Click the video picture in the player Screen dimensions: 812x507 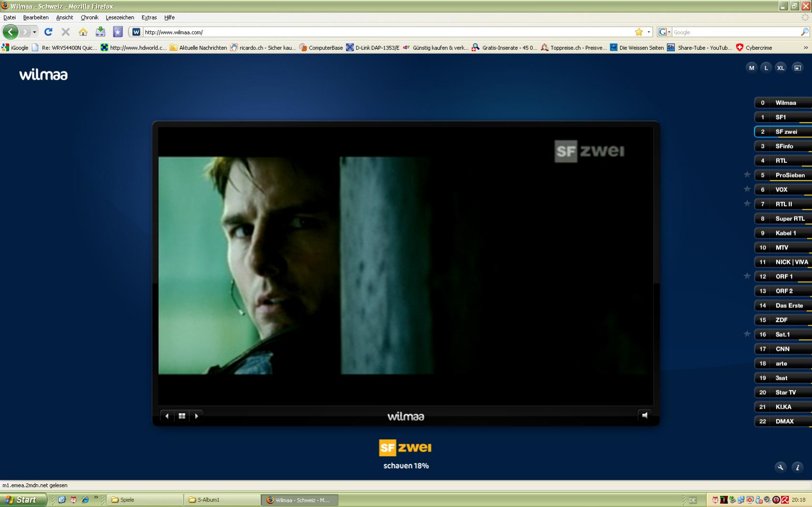coord(406,265)
